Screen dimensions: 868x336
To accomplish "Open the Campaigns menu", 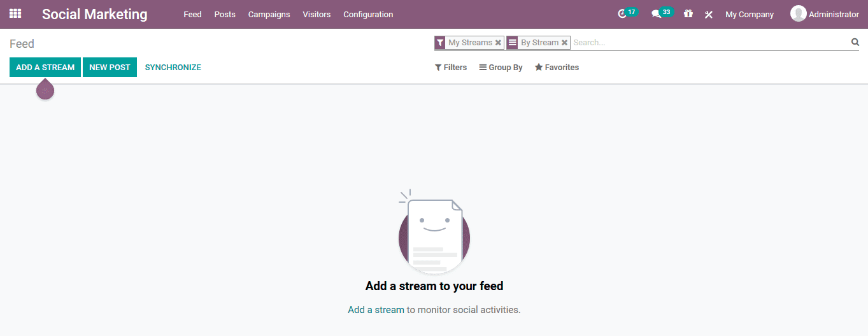I will [x=269, y=14].
